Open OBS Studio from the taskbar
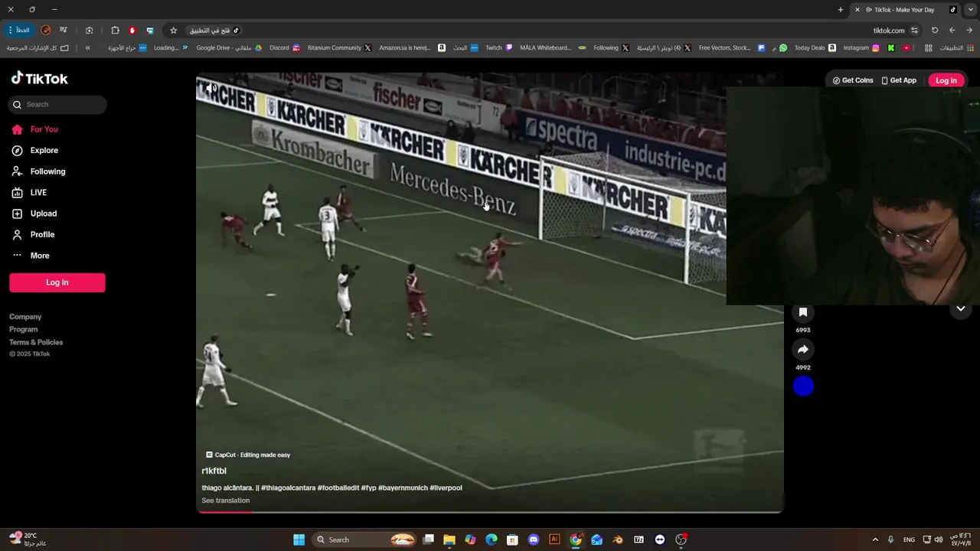The image size is (980, 551). click(681, 540)
